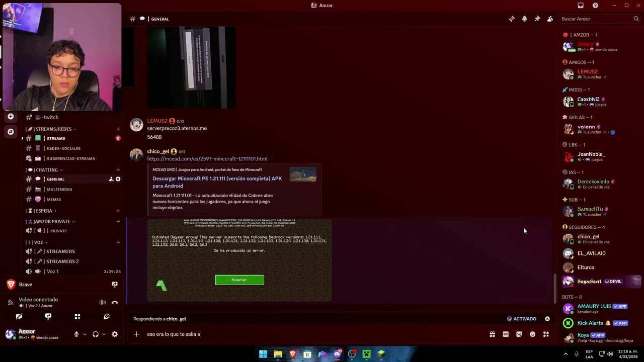The image size is (644, 362).
Task: Open the help question mark icon
Action: click(595, 6)
